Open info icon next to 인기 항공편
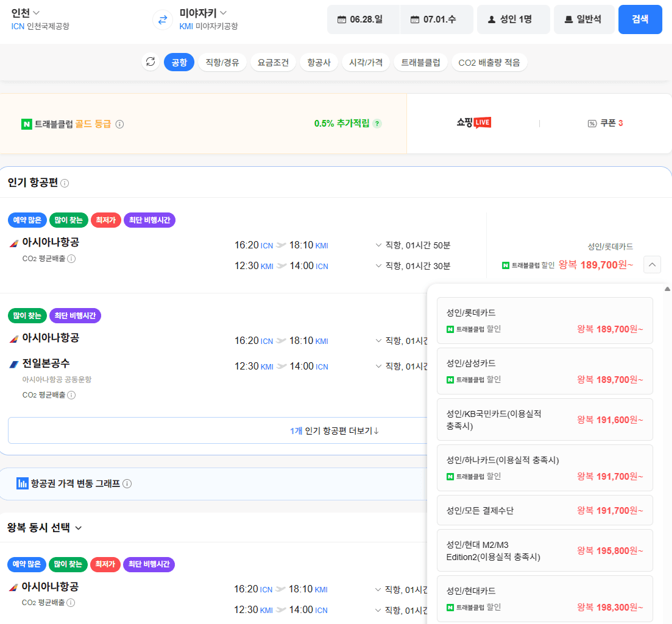This screenshot has width=672, height=624. tap(65, 183)
